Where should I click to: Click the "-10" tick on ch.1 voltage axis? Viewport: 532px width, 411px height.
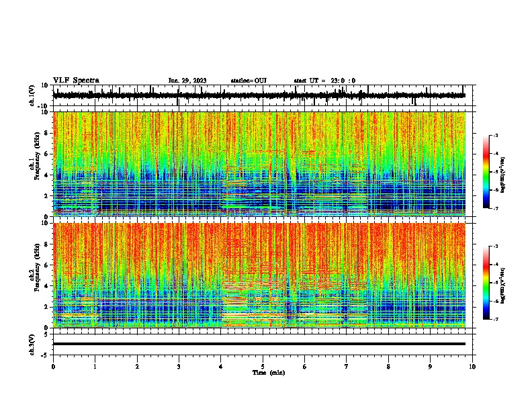coord(44,106)
